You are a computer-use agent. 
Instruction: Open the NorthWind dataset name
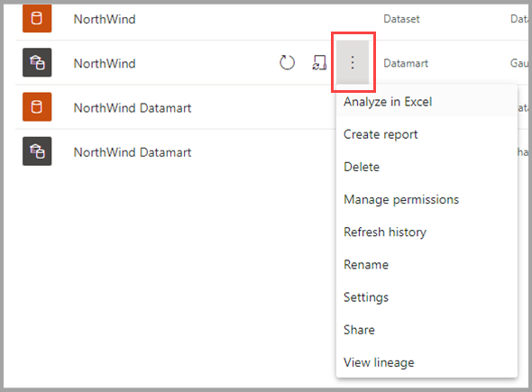pyautogui.click(x=105, y=19)
